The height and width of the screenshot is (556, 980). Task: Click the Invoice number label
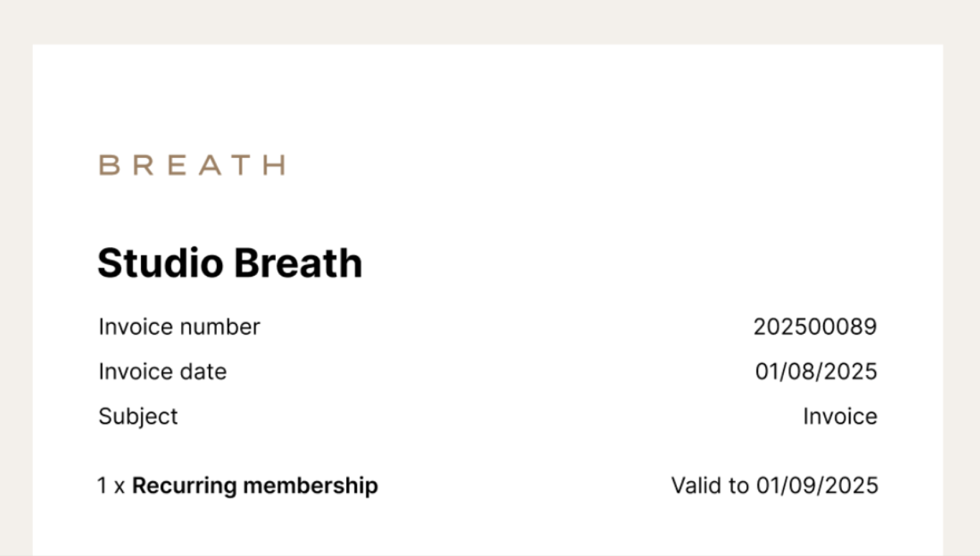(x=179, y=327)
